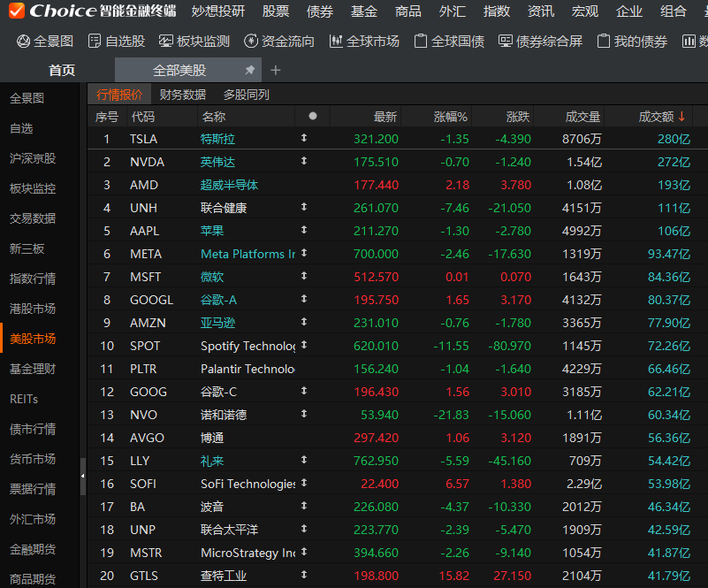This screenshot has height=588, width=708.
Task: Open 我的债券 toolbar icon
Action: coord(603,42)
